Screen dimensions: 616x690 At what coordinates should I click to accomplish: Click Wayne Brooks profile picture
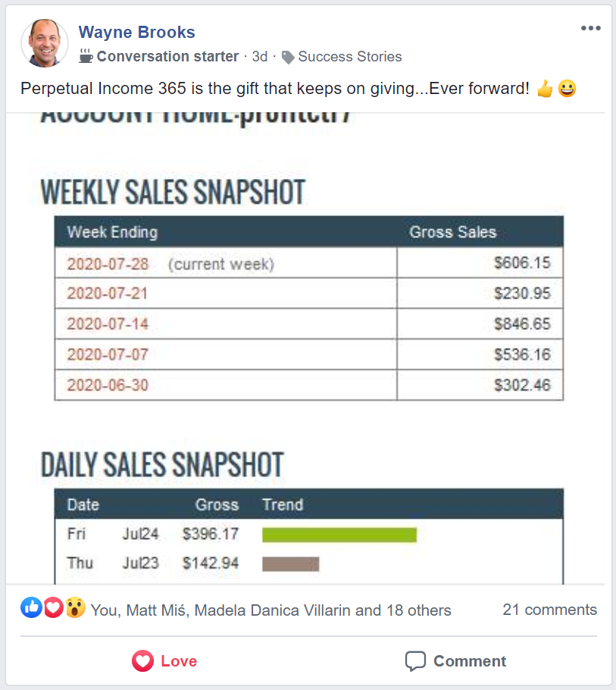click(x=45, y=43)
